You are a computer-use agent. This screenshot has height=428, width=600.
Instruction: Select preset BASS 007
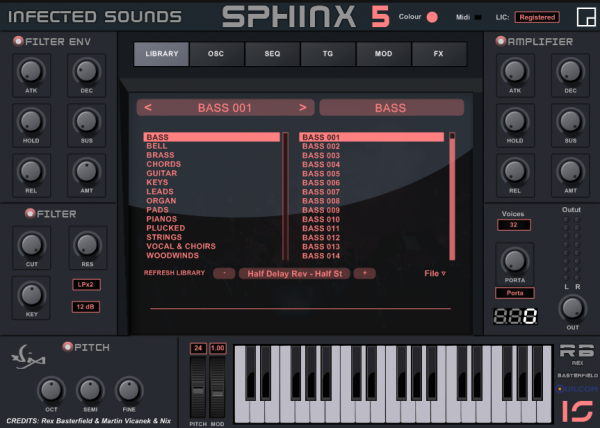coord(371,192)
